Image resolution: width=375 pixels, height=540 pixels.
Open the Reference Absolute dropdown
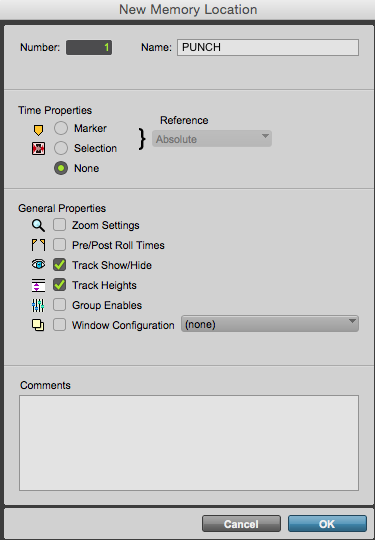tap(212, 139)
